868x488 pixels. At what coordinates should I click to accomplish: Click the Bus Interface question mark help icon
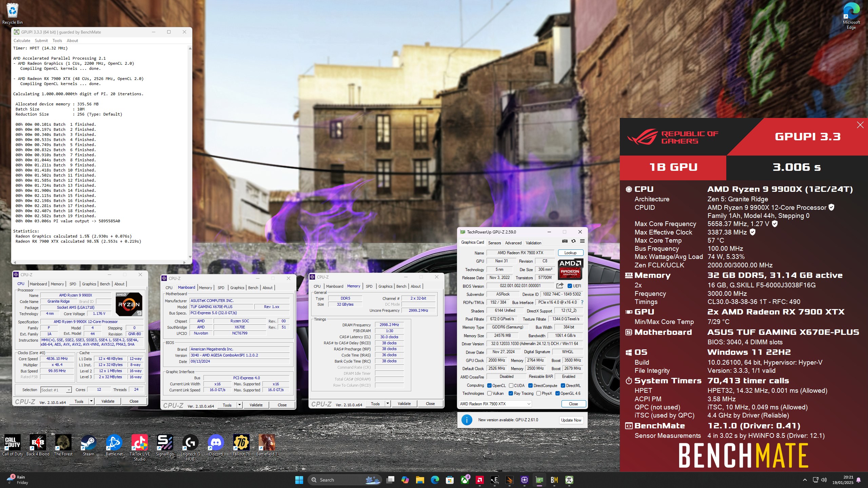(x=582, y=302)
